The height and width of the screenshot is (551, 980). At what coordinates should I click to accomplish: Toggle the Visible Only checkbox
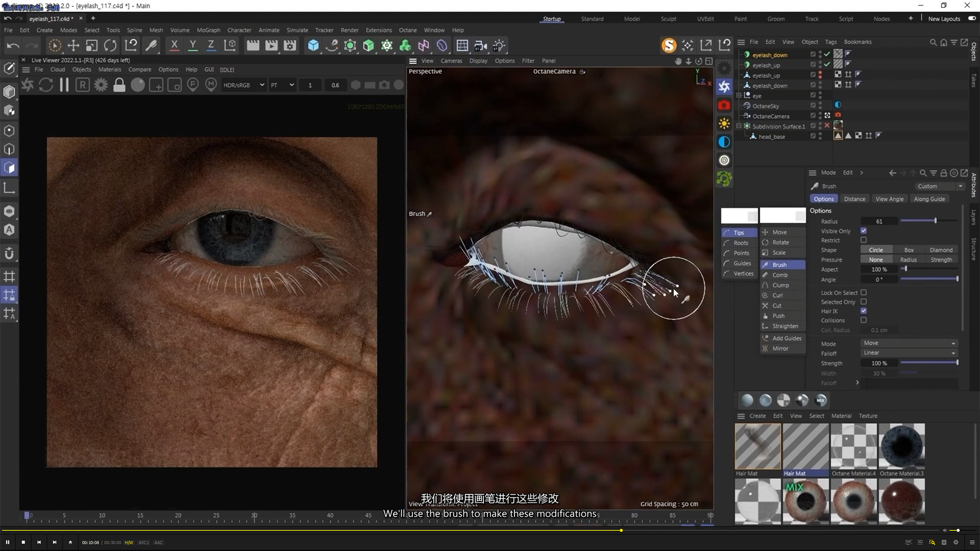[864, 231]
